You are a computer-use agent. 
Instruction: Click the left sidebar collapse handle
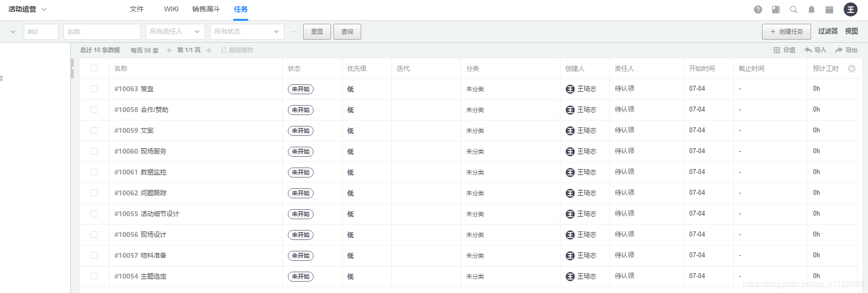[x=72, y=68]
